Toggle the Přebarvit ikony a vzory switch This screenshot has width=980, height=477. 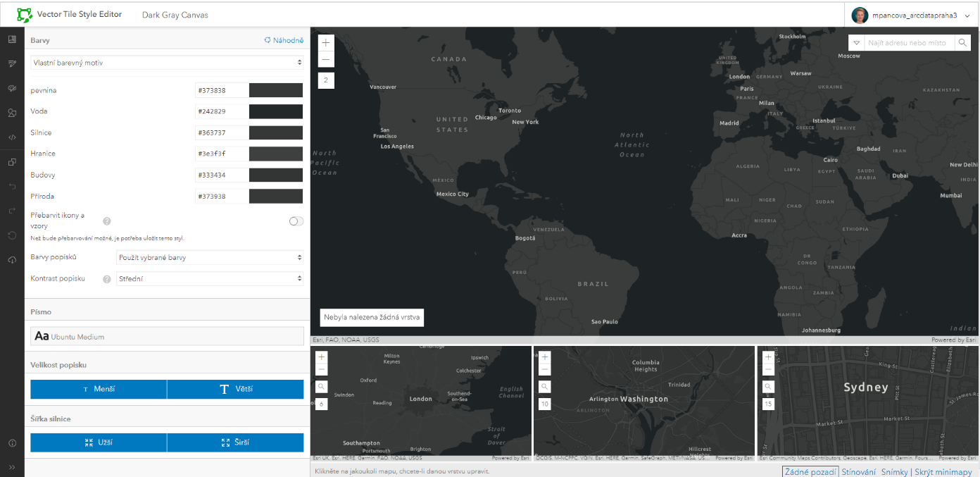[296, 221]
